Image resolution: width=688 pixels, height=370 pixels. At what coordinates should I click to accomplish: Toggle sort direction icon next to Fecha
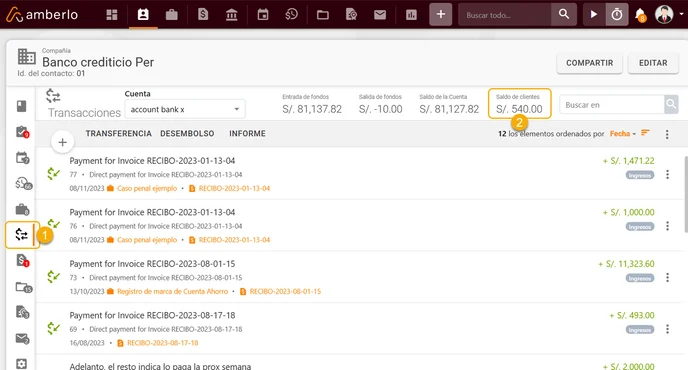[645, 133]
